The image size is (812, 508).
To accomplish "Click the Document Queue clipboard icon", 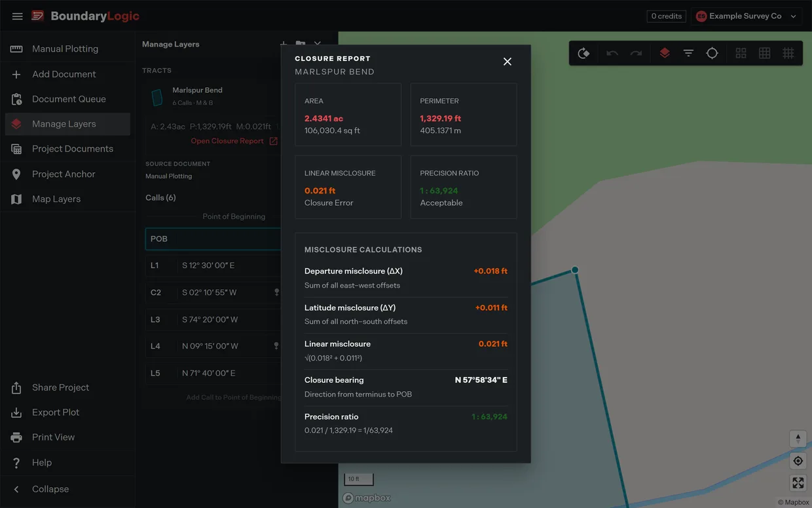I will (x=16, y=99).
